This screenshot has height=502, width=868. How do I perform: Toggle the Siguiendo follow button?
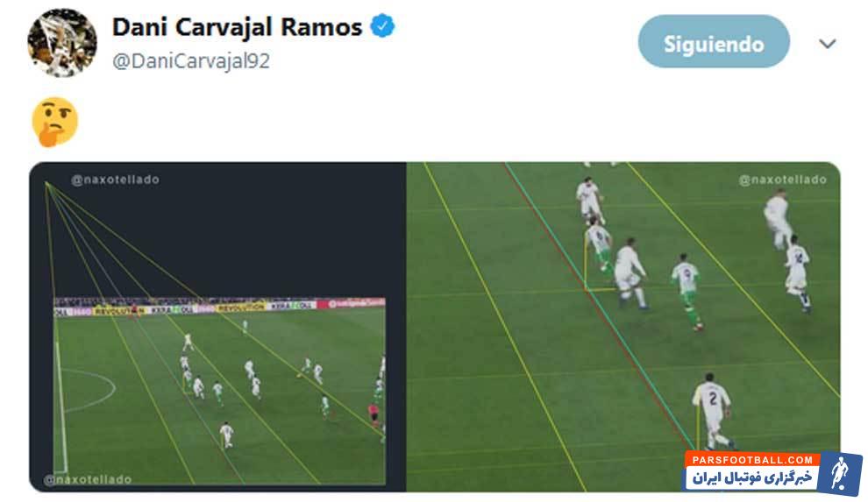pyautogui.click(x=714, y=41)
